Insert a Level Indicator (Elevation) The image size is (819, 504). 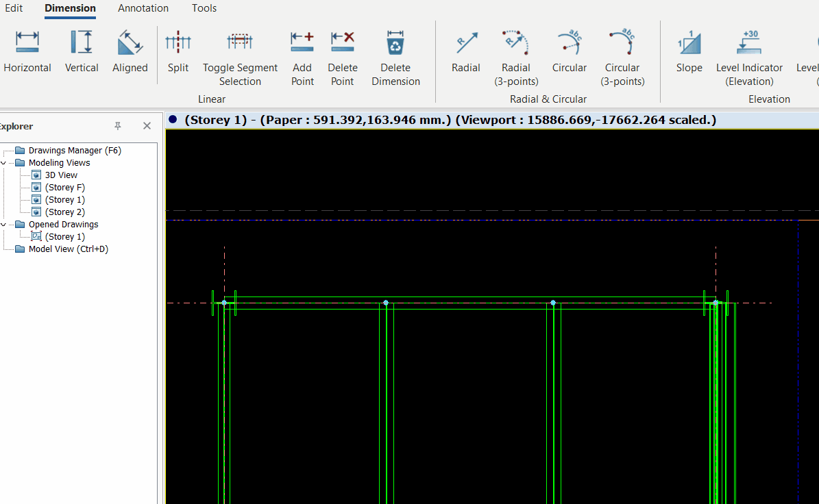tap(749, 55)
